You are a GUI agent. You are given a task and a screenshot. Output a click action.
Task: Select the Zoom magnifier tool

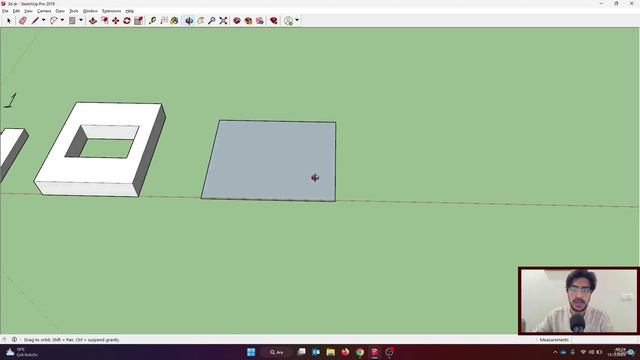[211, 20]
